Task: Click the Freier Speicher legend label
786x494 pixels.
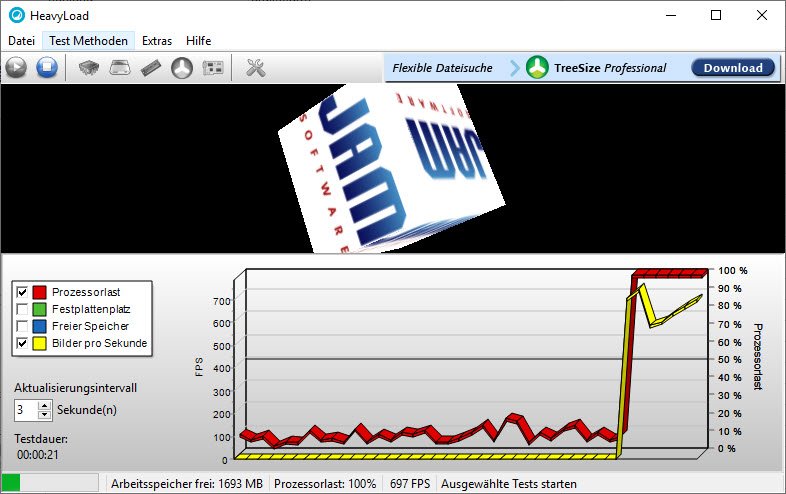Action: (x=90, y=326)
